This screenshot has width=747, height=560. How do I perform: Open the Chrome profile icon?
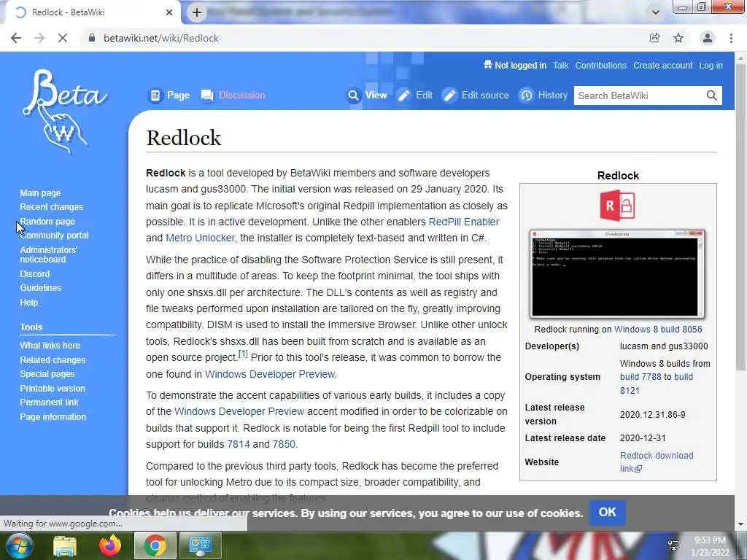(708, 38)
